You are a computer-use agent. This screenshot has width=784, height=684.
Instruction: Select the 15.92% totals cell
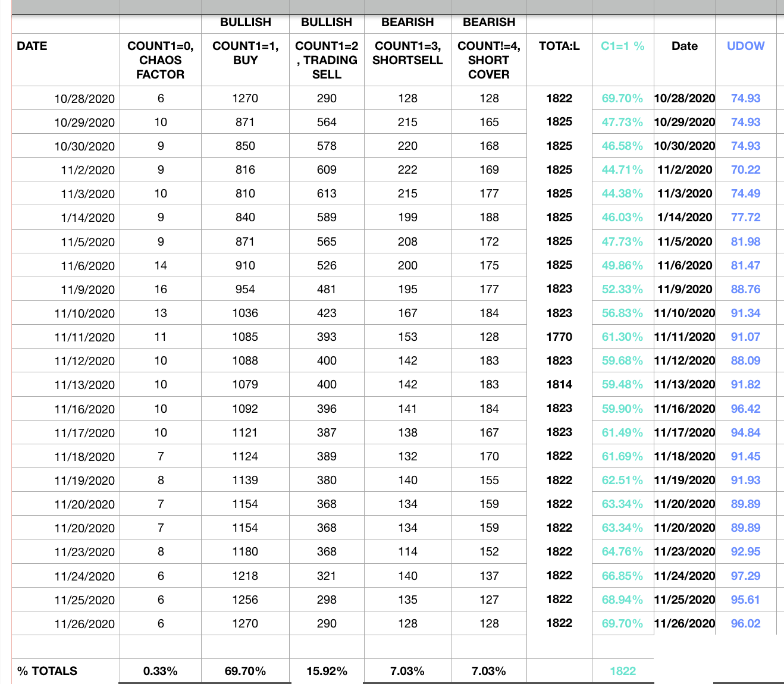[327, 671]
